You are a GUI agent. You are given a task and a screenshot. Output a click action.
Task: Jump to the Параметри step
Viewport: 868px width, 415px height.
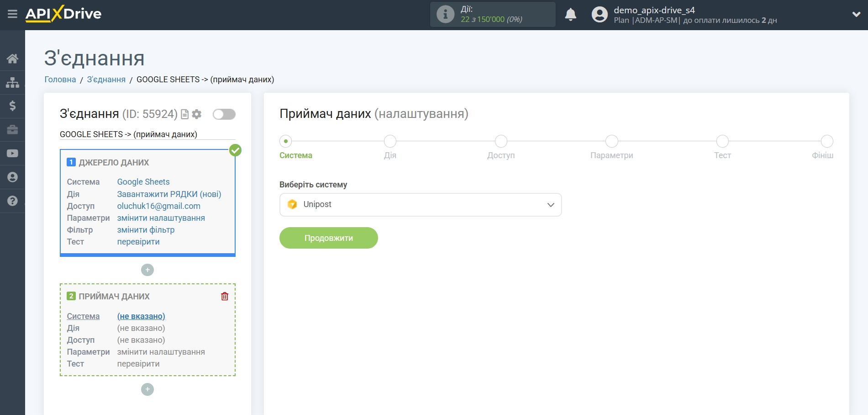pyautogui.click(x=611, y=141)
